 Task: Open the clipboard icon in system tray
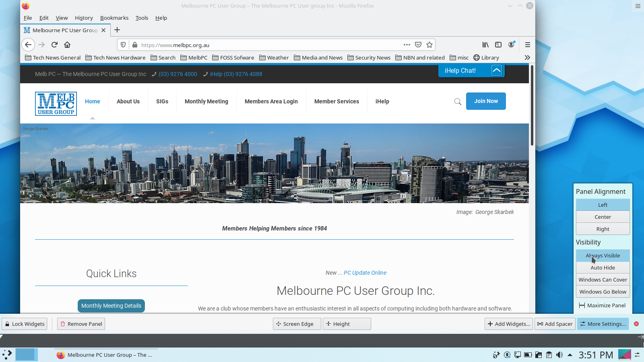coord(549,355)
